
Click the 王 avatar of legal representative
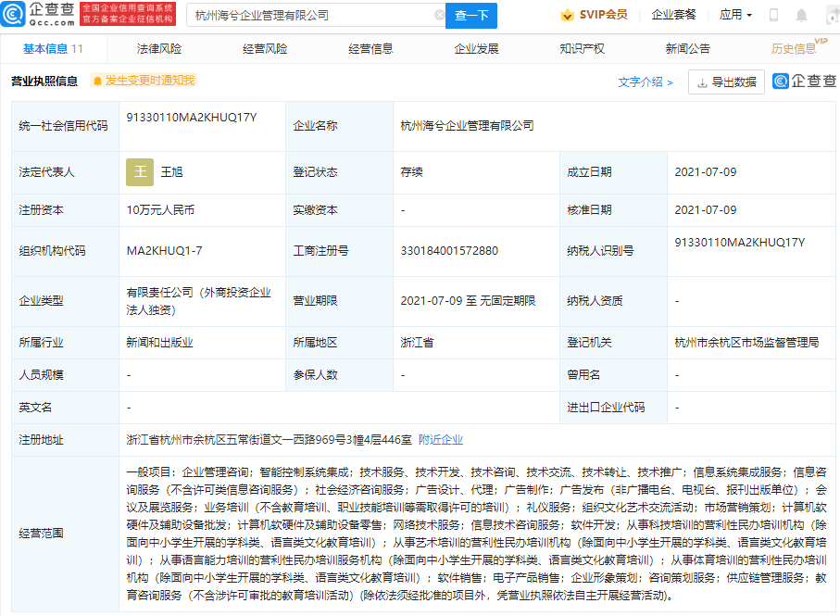click(140, 172)
